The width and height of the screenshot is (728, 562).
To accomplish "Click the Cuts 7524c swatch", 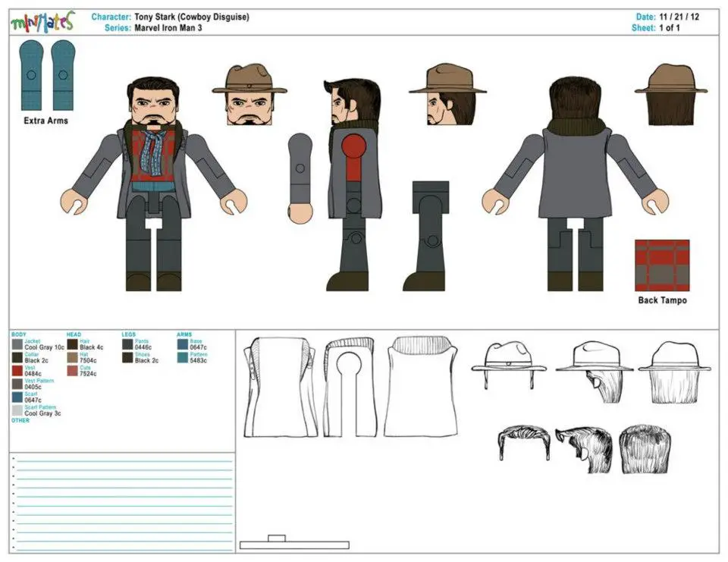I will click(x=73, y=371).
